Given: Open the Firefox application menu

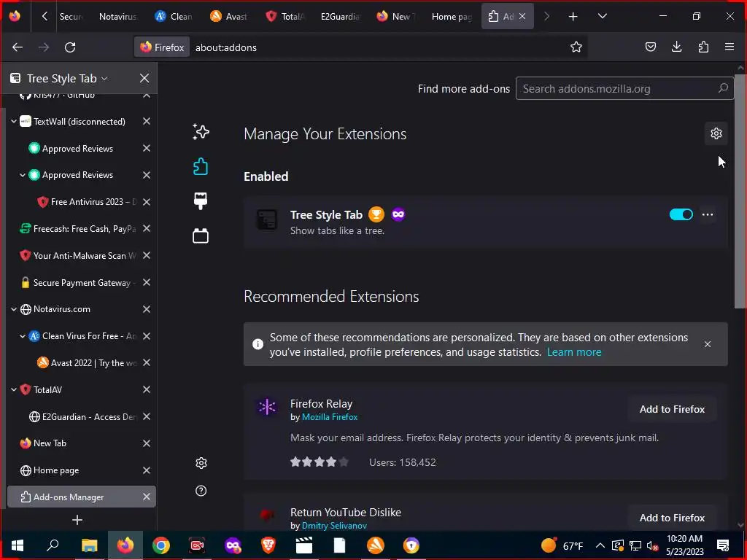Looking at the screenshot, I should 729,47.
